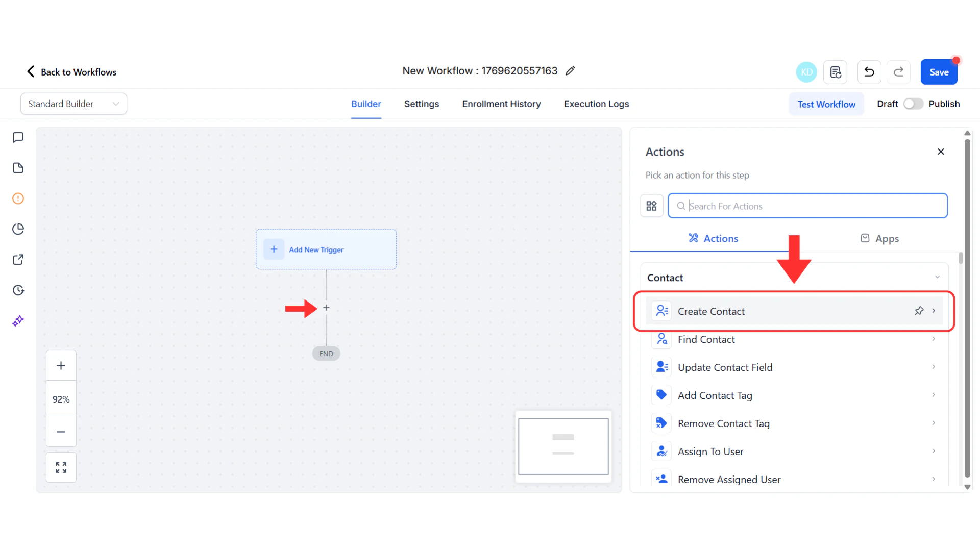Image resolution: width=980 pixels, height=551 pixels.
Task: Open the chat/comments panel in the sidebar
Action: pyautogui.click(x=18, y=137)
